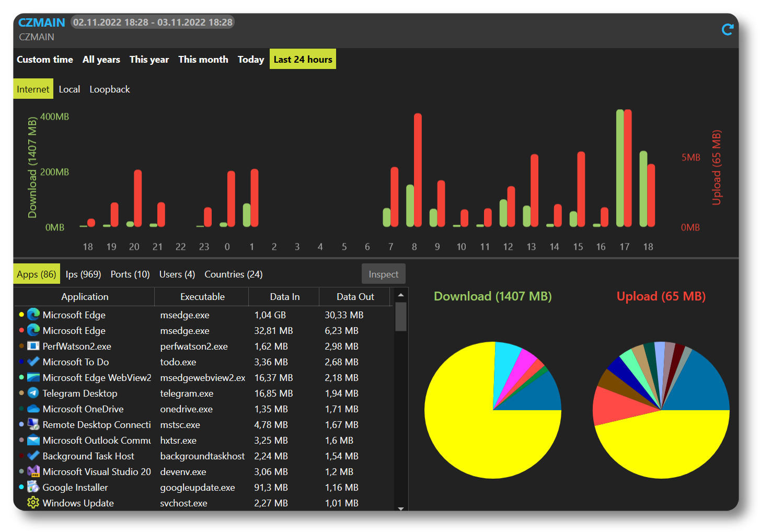This screenshot has width=760, height=532.
Task: Click the "30,33 MB" Data Out value
Action: click(344, 315)
